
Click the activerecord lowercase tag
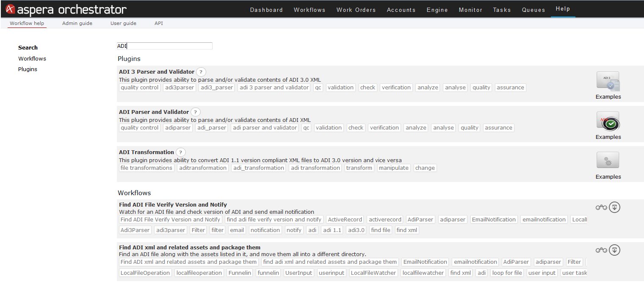385,220
